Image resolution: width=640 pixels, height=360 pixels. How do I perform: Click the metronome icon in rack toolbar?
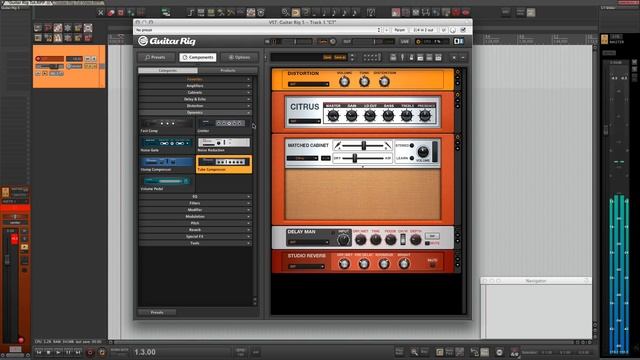411,58
